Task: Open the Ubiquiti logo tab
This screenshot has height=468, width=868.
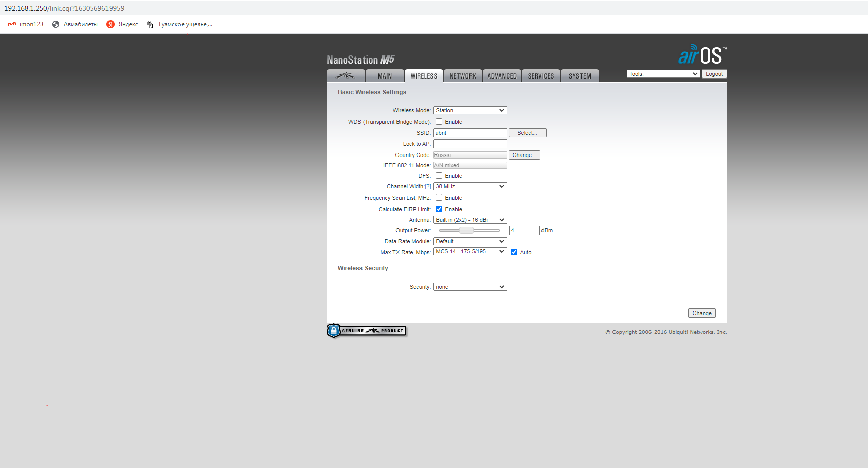Action: pos(346,76)
